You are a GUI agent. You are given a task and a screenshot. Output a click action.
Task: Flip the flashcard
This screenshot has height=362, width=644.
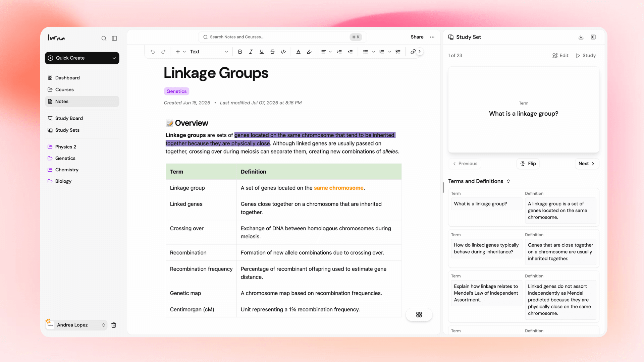pyautogui.click(x=528, y=164)
